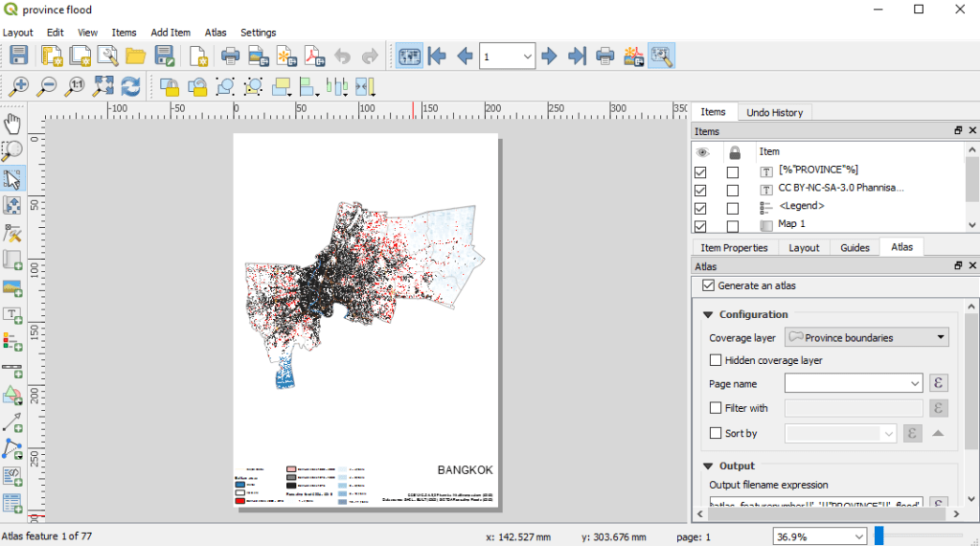980x546 pixels.
Task: Click the Next Feature atlas arrow
Action: coord(549,56)
